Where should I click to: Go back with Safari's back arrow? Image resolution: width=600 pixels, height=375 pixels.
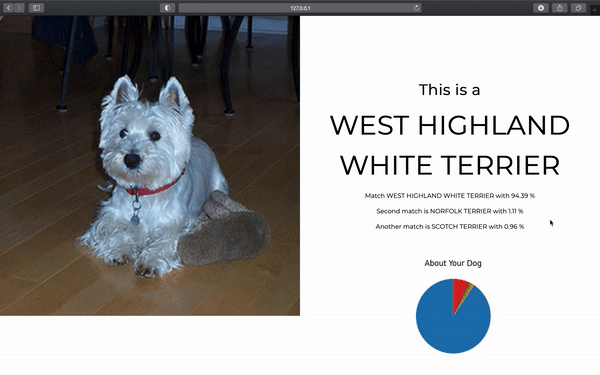point(8,8)
